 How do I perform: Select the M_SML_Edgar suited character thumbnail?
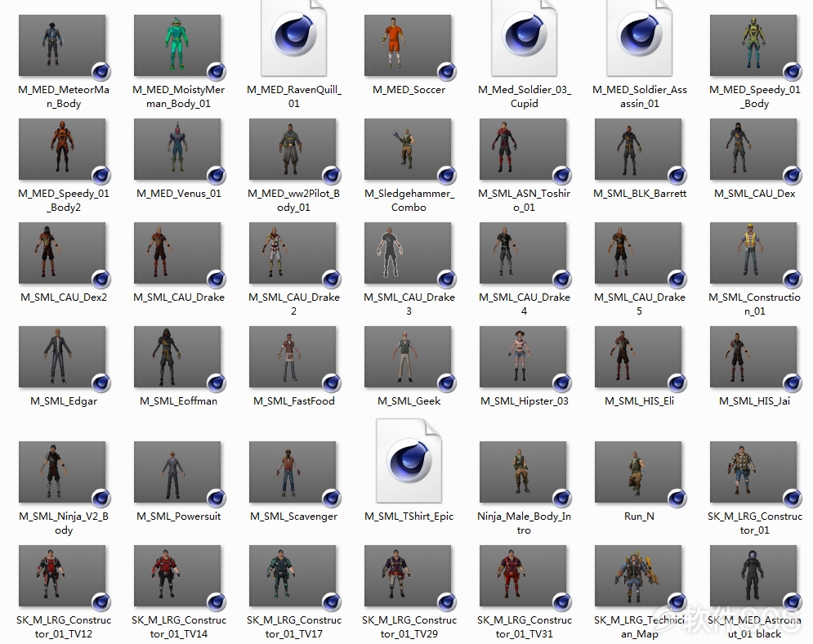coord(62,357)
